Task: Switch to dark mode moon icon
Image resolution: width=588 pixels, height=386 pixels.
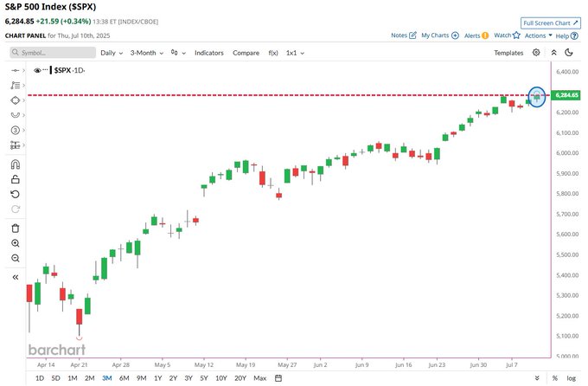Action: click(x=569, y=53)
